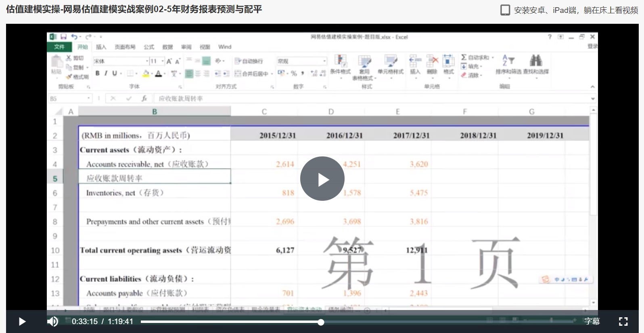Click the comma style icon

[302, 73]
